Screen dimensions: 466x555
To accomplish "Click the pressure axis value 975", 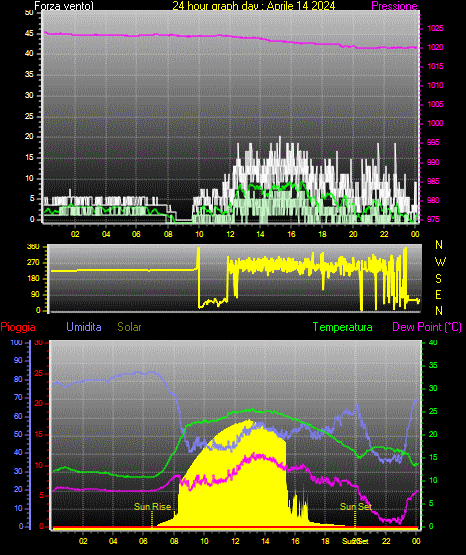I will tap(433, 219).
